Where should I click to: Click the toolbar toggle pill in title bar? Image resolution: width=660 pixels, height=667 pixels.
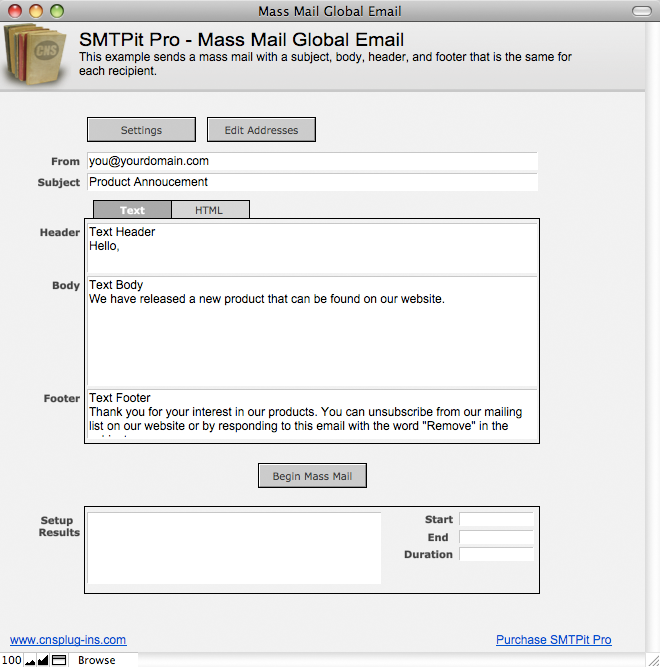tap(642, 11)
